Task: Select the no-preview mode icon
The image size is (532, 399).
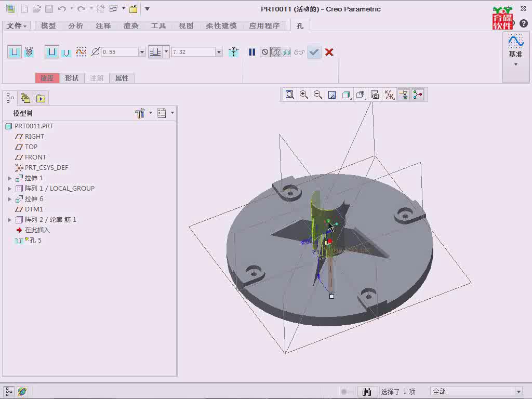Action: click(264, 52)
